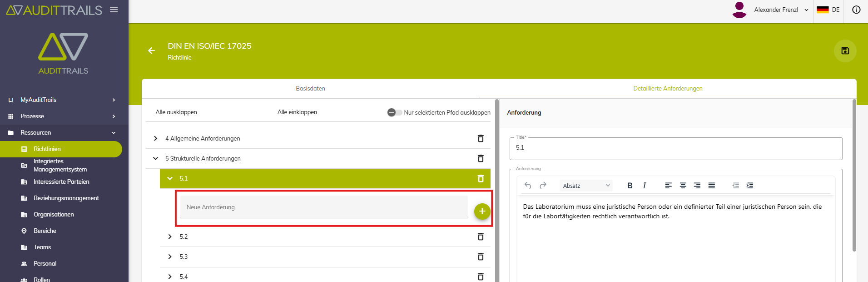Open the Absatz paragraph style dropdown
Image resolution: width=868 pixels, height=282 pixels.
pos(586,186)
